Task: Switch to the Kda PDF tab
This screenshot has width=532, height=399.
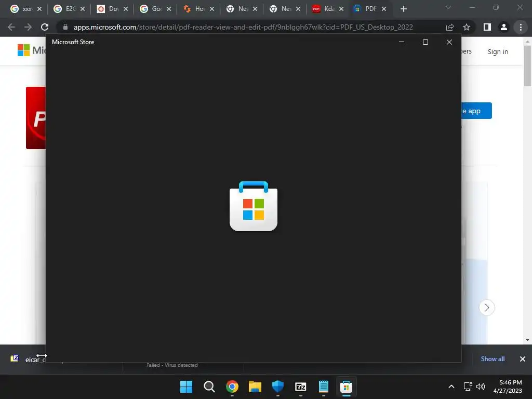Action: 323,9
